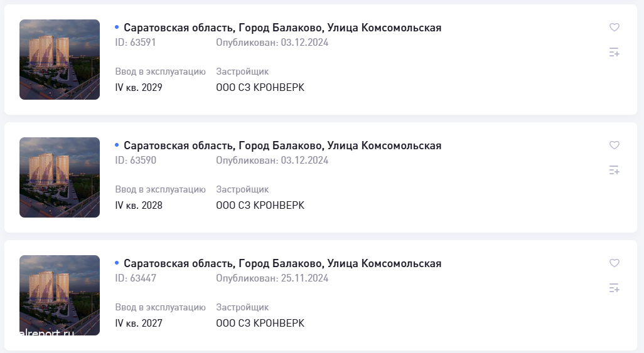Screen dimensions: 644x353
Task: Open building thumbnail of listing 63447
Action: (x=60, y=295)
